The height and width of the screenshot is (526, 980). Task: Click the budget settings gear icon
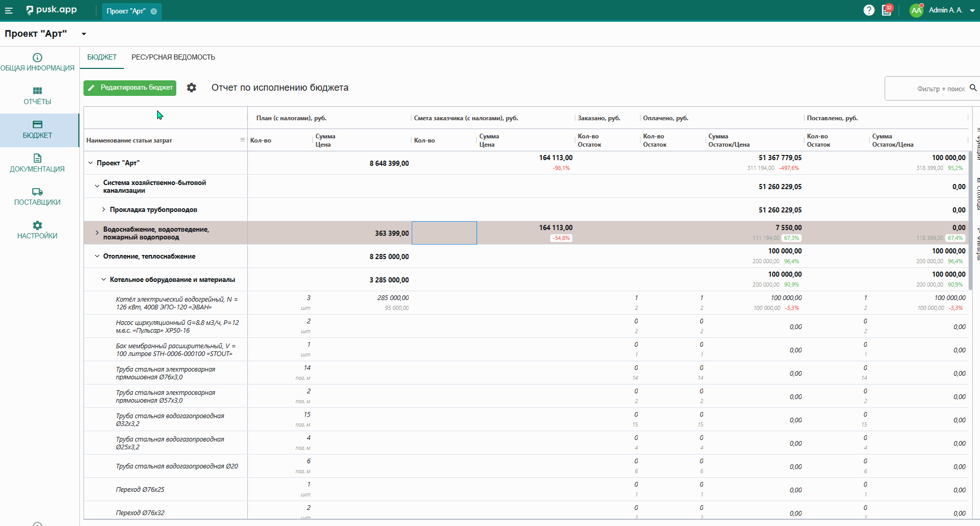(191, 88)
